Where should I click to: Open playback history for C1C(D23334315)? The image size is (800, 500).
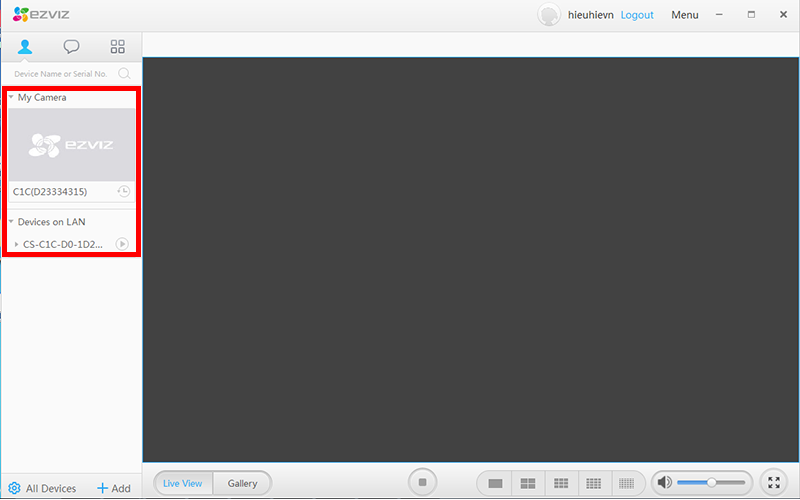[123, 191]
